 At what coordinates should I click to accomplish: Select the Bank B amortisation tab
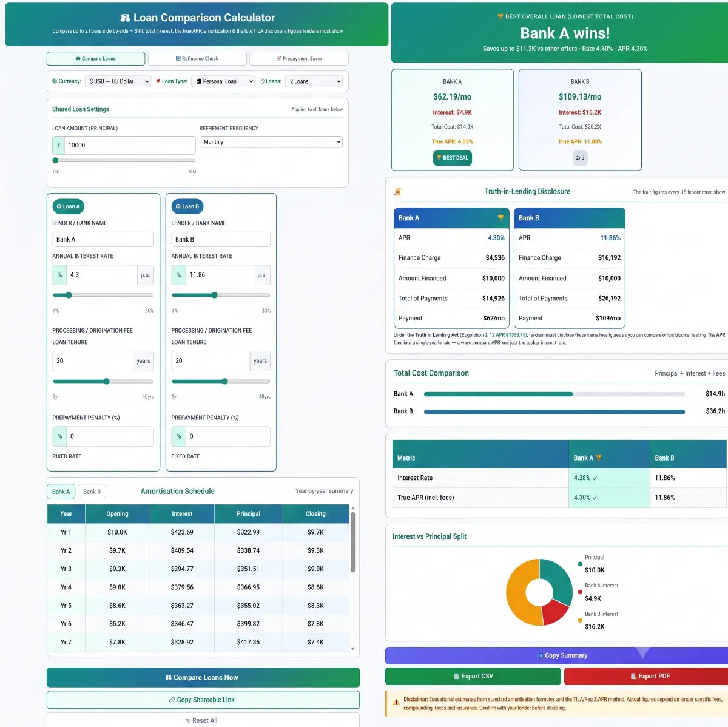[x=92, y=492]
